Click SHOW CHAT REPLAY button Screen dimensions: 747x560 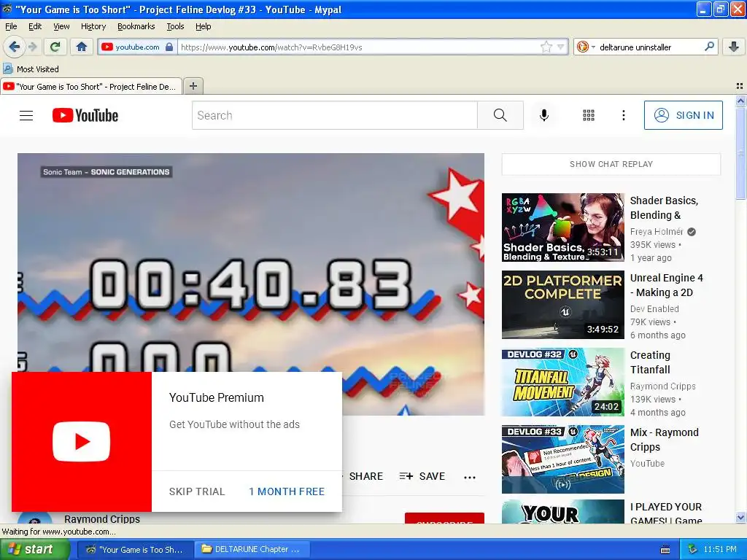(x=611, y=164)
